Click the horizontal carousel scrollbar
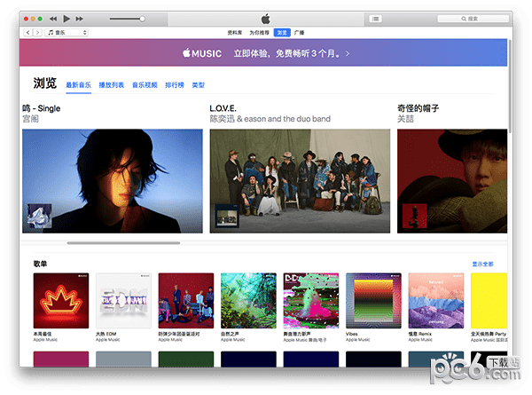This screenshot has height=395, width=532. click(x=123, y=243)
